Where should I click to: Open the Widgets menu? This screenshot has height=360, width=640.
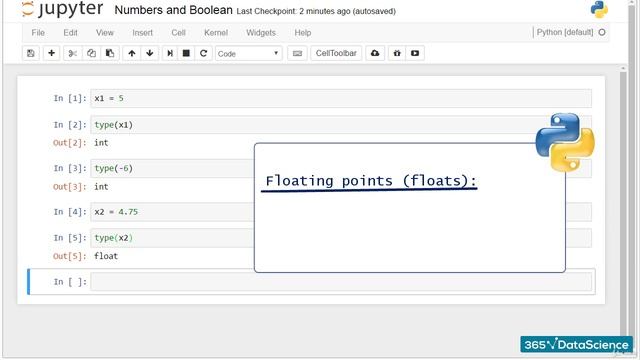point(261,33)
